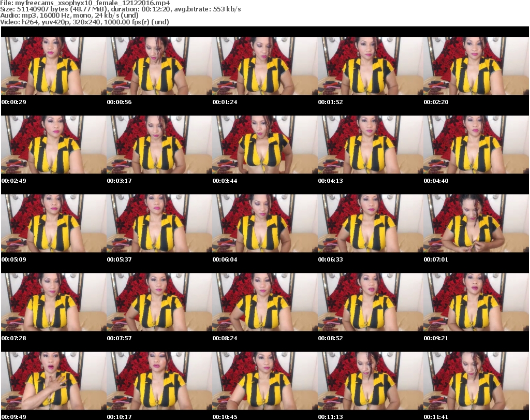Image resolution: width=530 pixels, height=420 pixels.
Task: Click the 00:04:40 caption
Action: (x=436, y=181)
